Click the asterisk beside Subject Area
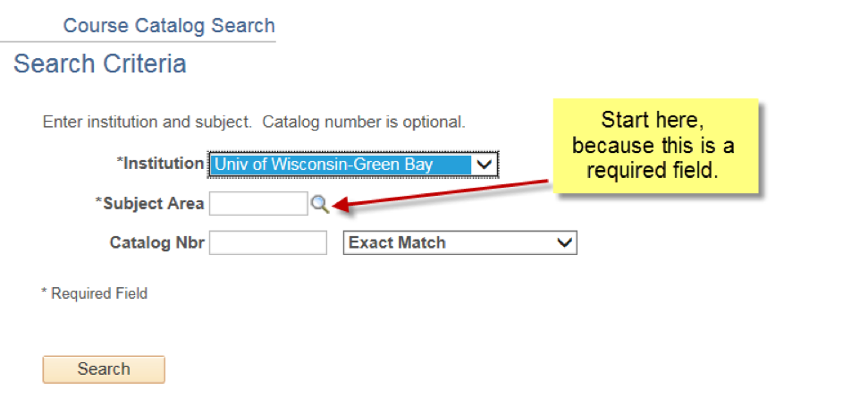This screenshot has height=407, width=868. [x=99, y=201]
